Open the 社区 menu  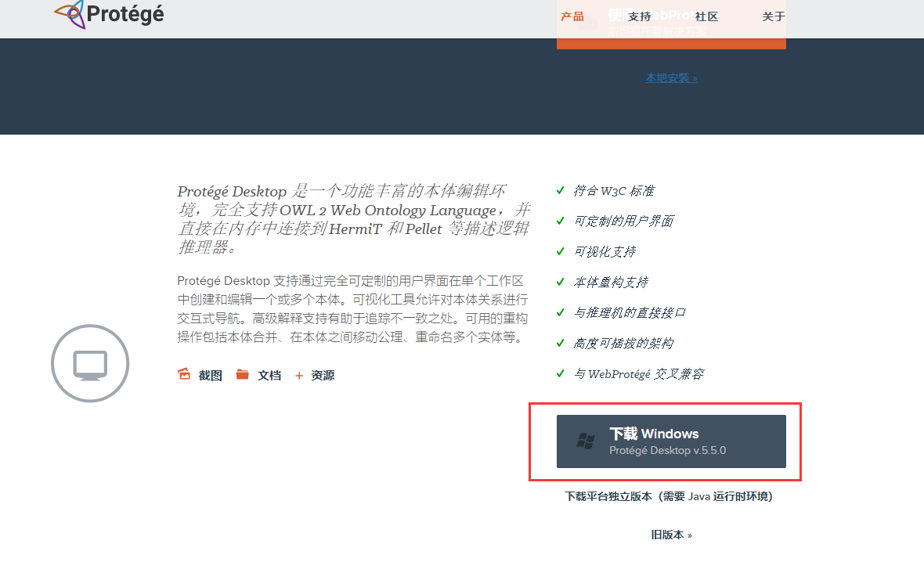706,16
